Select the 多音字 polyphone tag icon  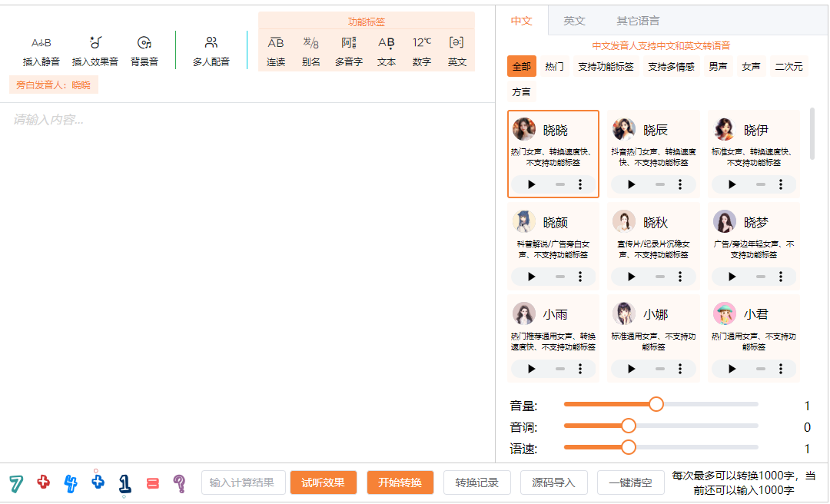pos(349,43)
